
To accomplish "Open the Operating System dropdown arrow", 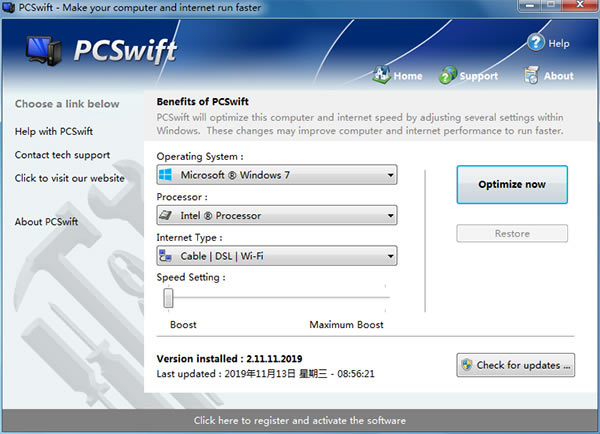I will pos(390,175).
